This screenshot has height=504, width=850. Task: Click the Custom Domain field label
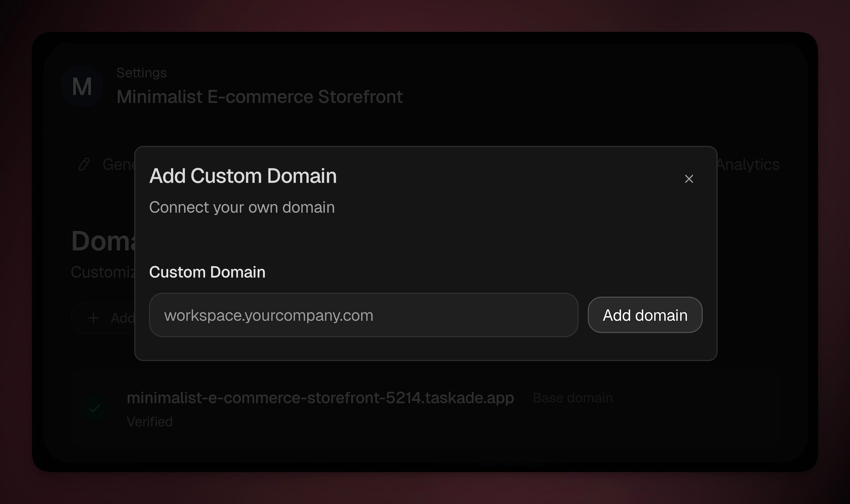click(207, 272)
